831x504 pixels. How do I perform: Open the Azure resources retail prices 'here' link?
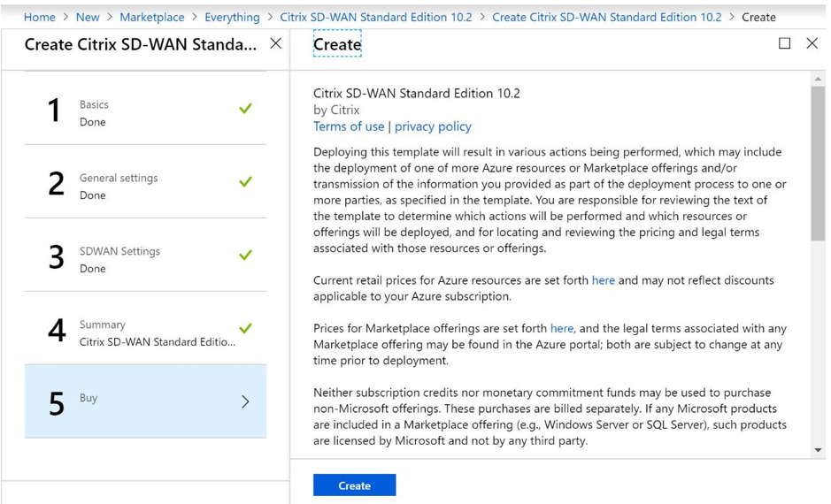pyautogui.click(x=603, y=280)
